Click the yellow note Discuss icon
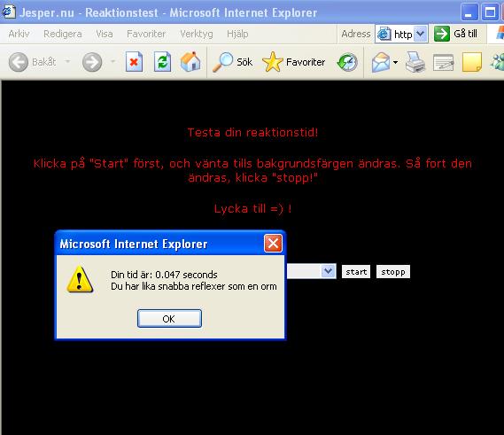 (x=472, y=62)
